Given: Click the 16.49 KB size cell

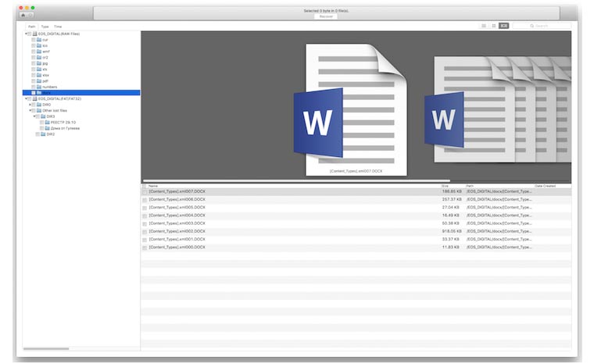Looking at the screenshot, I should pyautogui.click(x=450, y=215).
